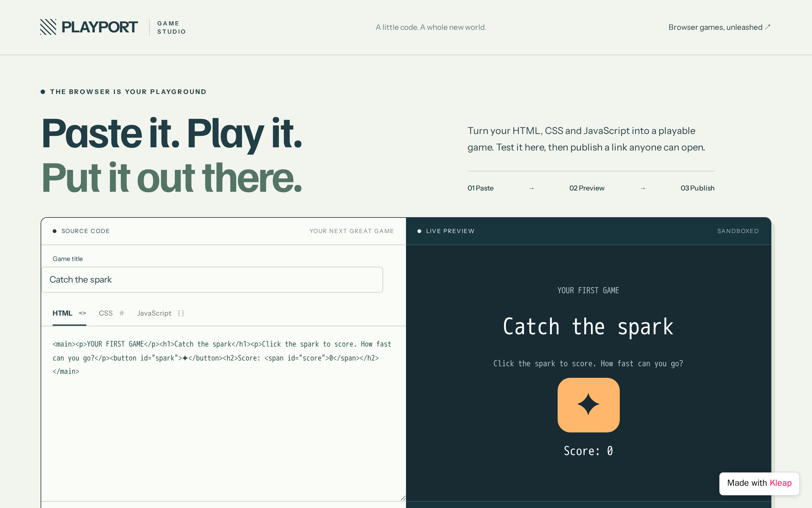Click the 'Score: 0' text in preview
Viewport: 812px width, 508px height.
[588, 451]
